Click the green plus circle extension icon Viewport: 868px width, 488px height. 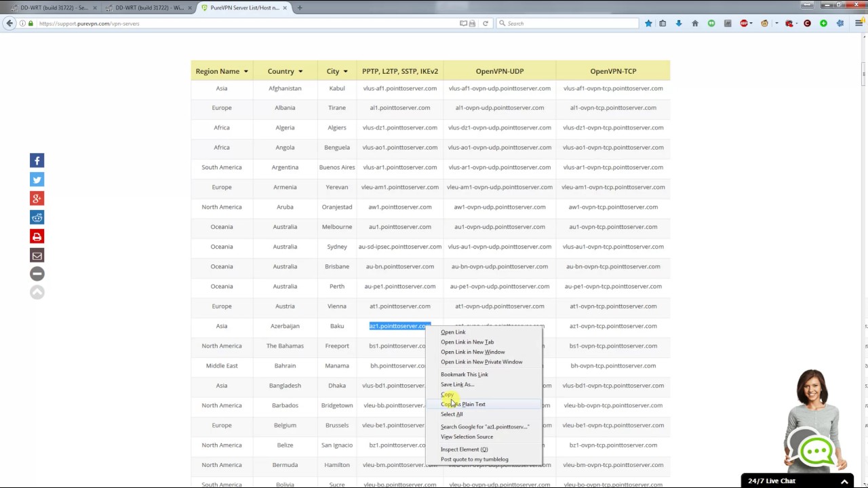[x=823, y=23]
